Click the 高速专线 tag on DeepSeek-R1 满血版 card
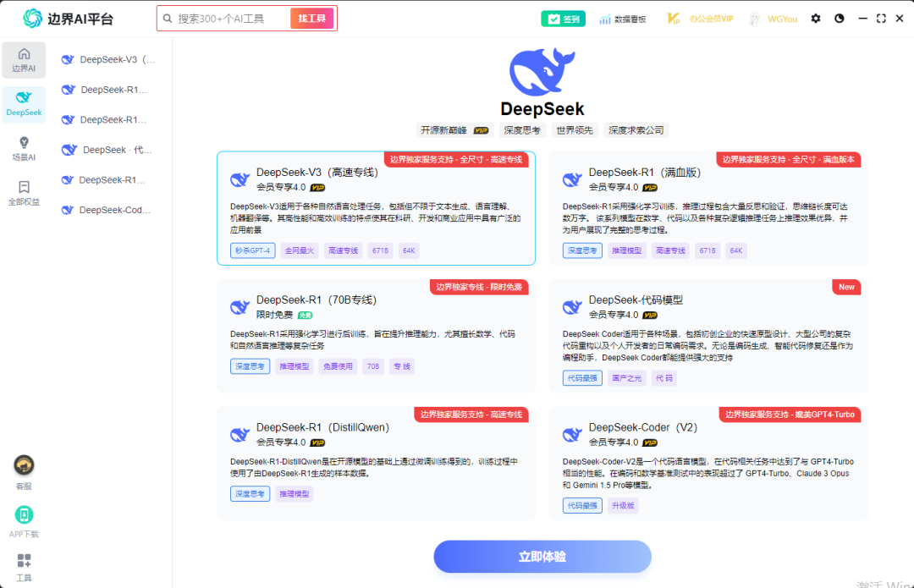Viewport: 914px width, 588px height. [670, 250]
